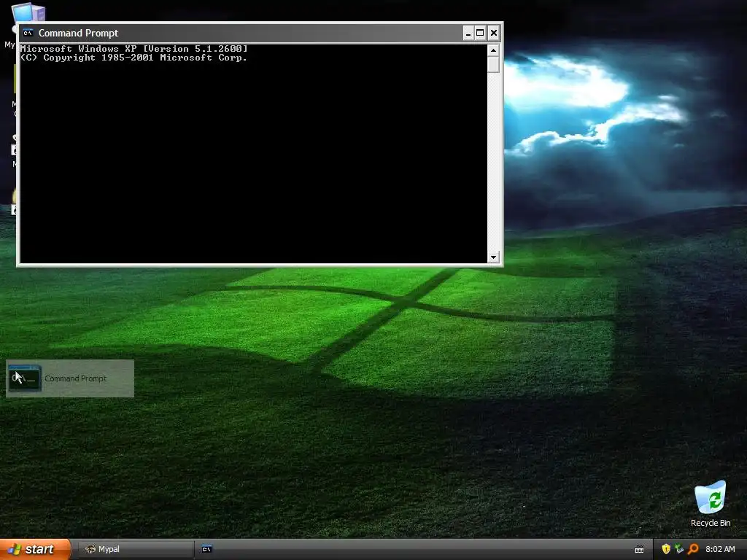
Task: Click the Command Prompt scrollbar up arrow
Action: (x=493, y=50)
